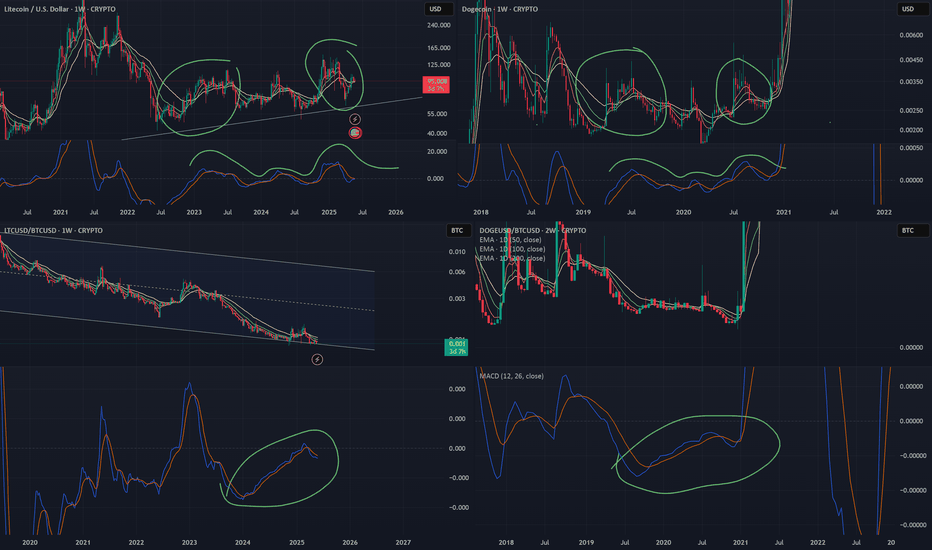Click 0.006 on LTCUSD/BTCUSD price axis
The height and width of the screenshot is (550, 932).
457,272
